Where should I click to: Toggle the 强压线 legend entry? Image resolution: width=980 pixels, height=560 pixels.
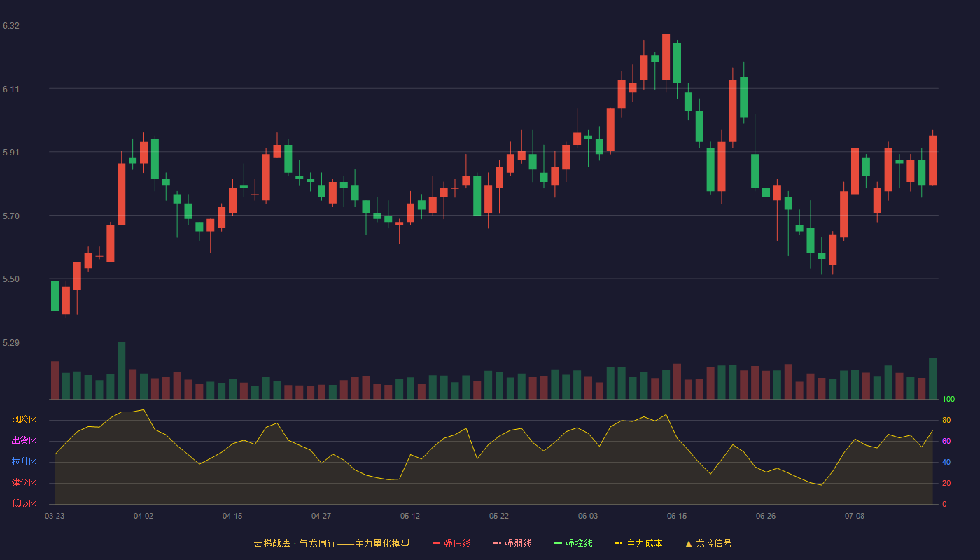451,543
